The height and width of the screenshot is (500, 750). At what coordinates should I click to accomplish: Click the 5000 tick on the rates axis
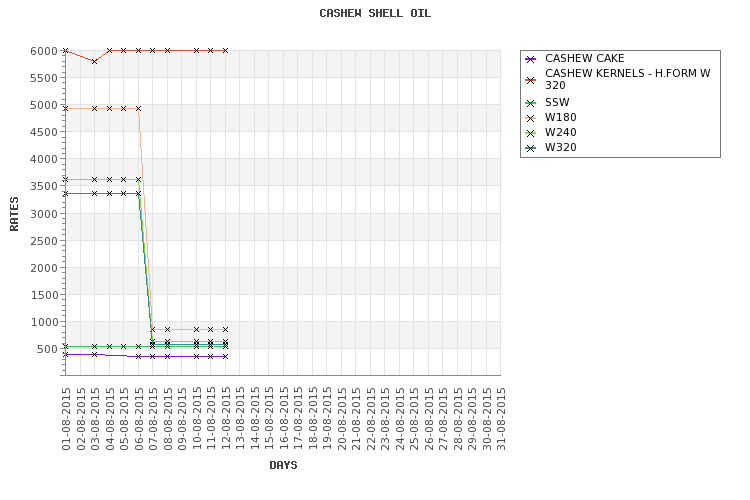pos(44,105)
